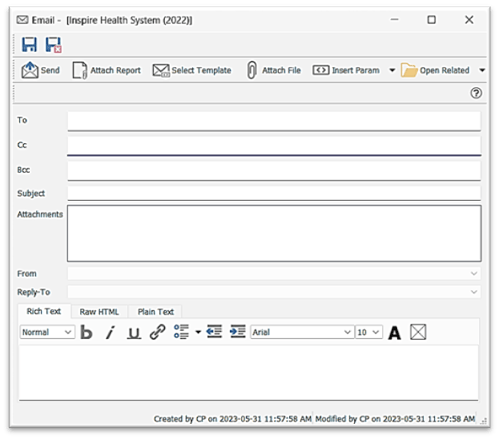Open the help question mark icon
The image size is (499, 439).
(476, 93)
